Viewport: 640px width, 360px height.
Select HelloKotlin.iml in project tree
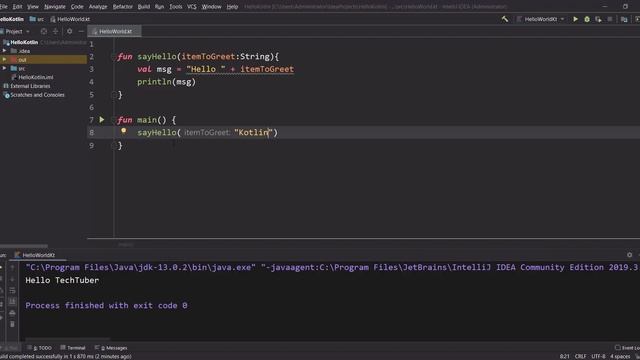tap(36, 77)
